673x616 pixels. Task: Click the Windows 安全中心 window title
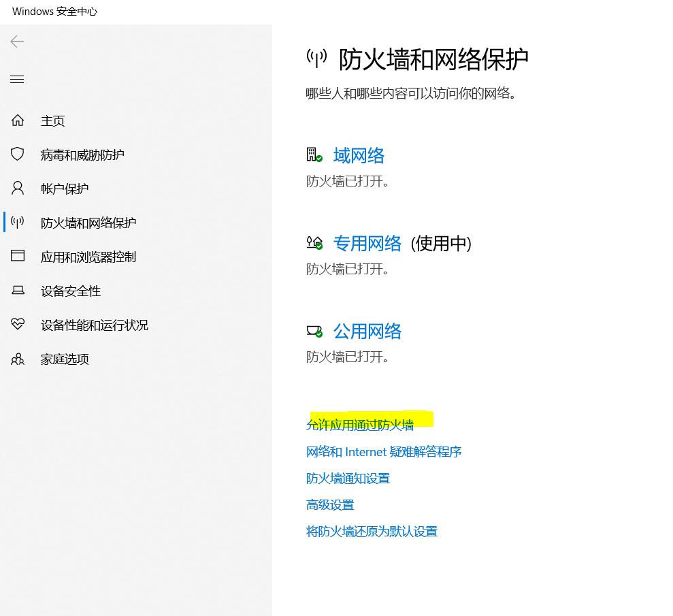point(55,12)
